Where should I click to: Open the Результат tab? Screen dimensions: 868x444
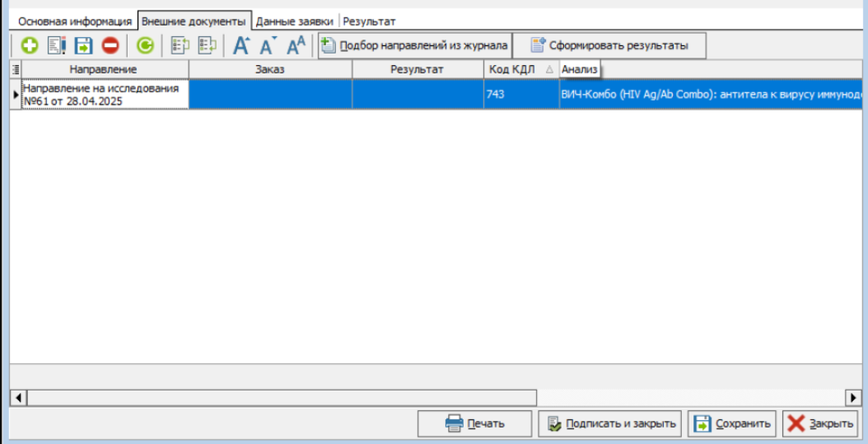369,21
